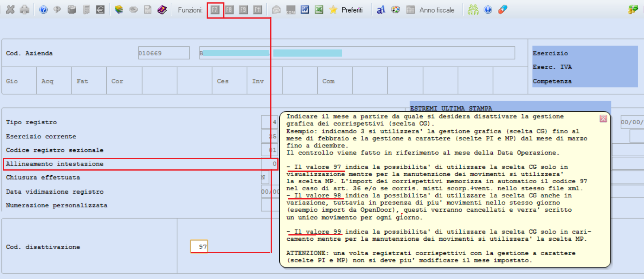Click the red and blue eraser icon
This screenshot has height=279, width=644.
[503, 9]
